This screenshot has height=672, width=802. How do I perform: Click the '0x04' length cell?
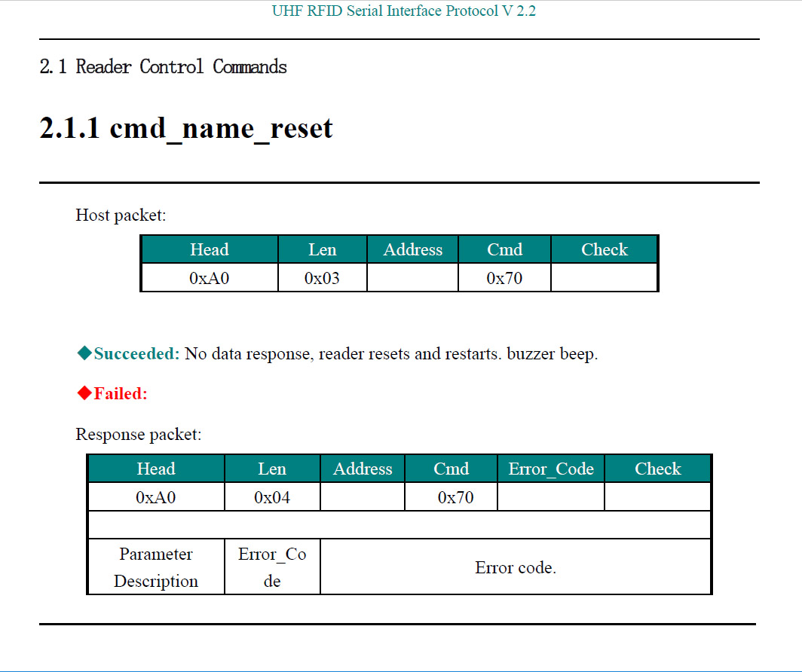click(272, 497)
